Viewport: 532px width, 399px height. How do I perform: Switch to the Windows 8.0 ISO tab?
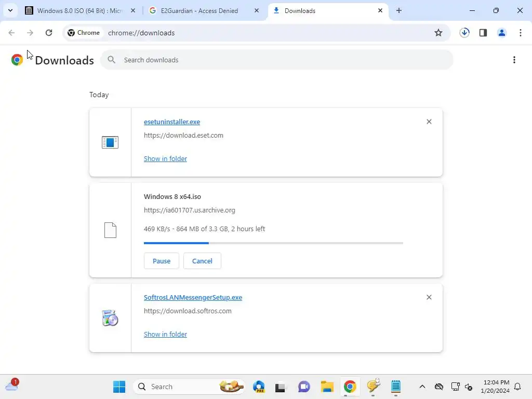click(x=80, y=10)
